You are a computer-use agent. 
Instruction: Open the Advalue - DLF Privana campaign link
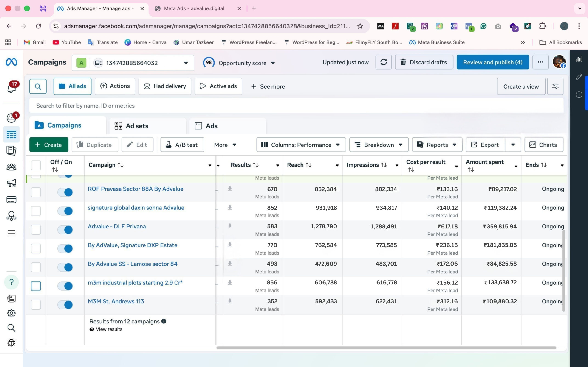click(x=117, y=226)
